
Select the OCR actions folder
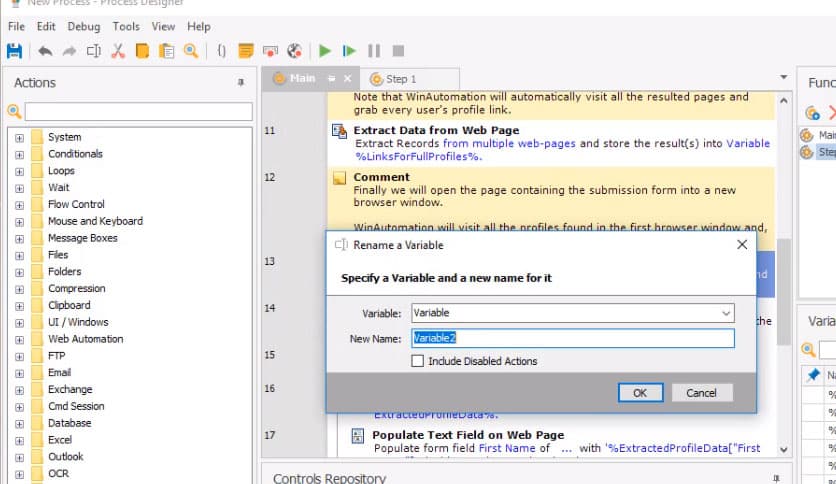[x=58, y=473]
